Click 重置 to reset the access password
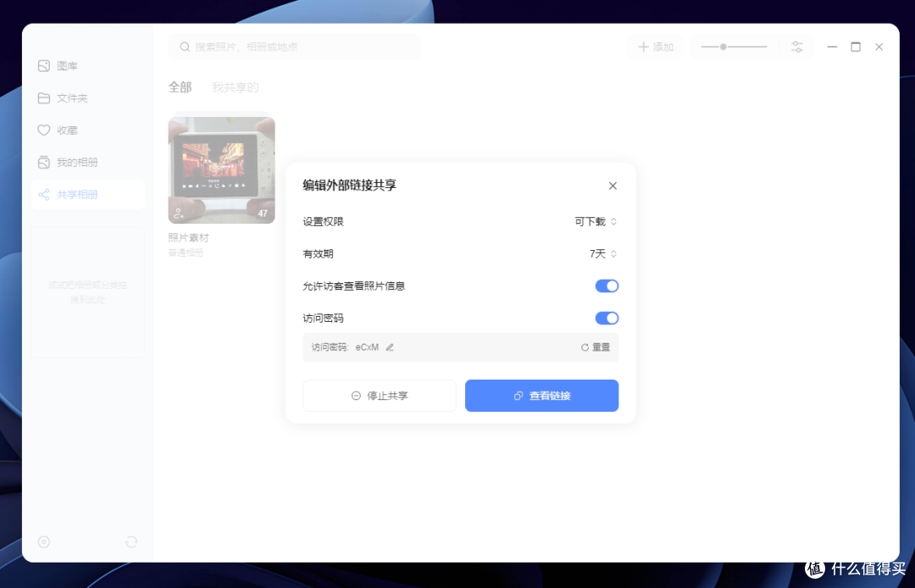This screenshot has width=915, height=588. click(x=596, y=347)
